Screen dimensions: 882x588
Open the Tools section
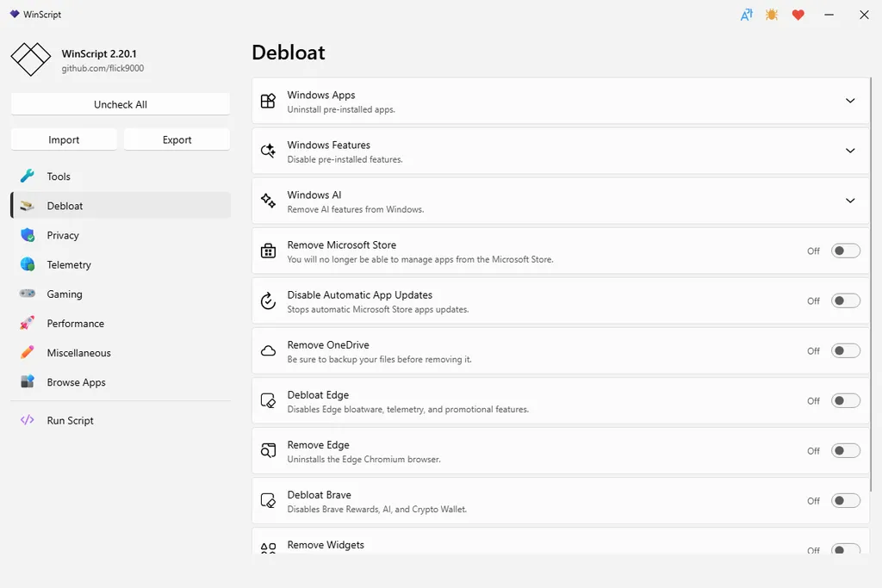pos(121,176)
